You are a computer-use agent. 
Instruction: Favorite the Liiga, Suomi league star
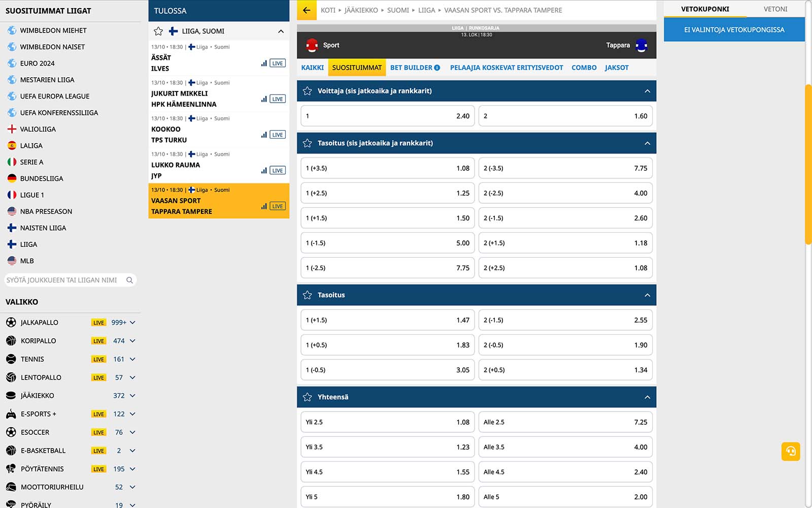(x=158, y=31)
